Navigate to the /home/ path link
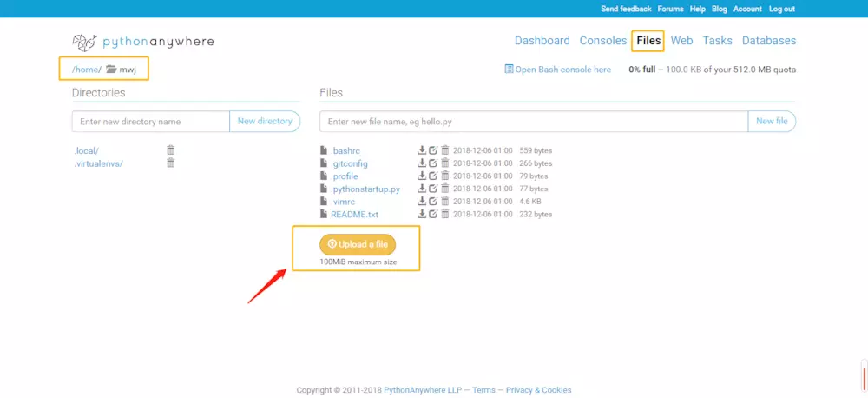This screenshot has height=398, width=868. pos(87,70)
